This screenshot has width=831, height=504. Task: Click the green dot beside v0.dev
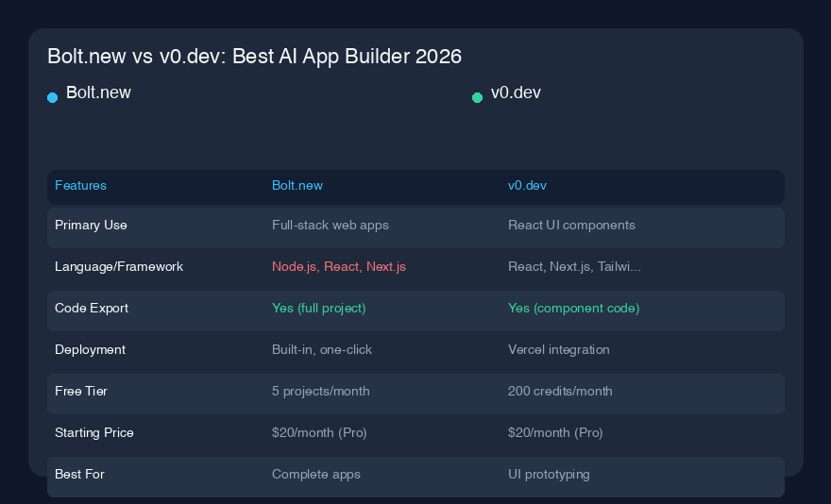pyautogui.click(x=477, y=97)
